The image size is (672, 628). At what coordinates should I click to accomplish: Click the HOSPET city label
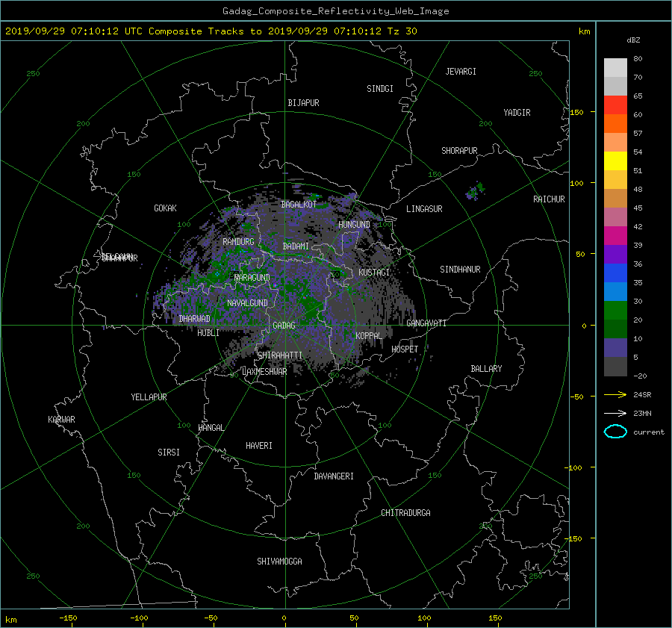coord(405,349)
